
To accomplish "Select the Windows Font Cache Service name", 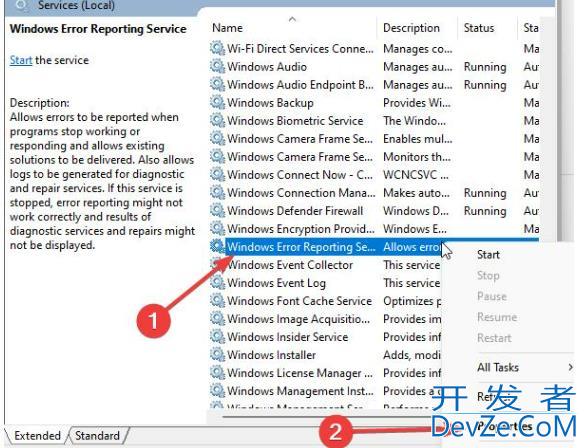I will [299, 301].
